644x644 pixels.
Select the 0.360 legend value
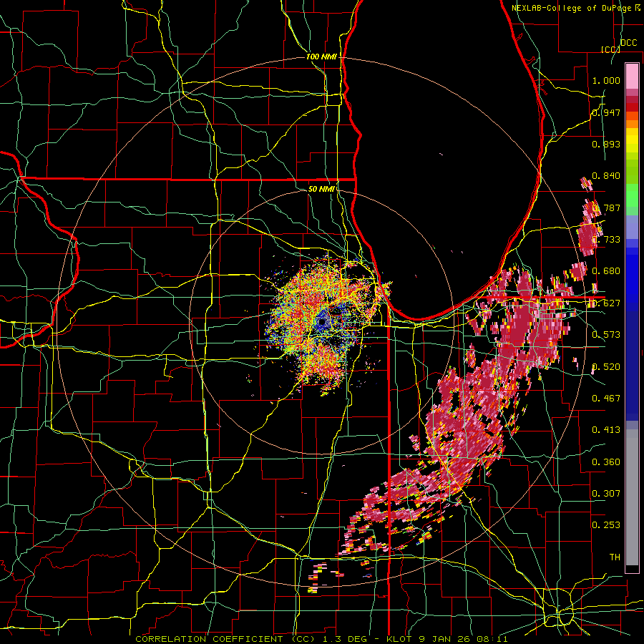click(606, 462)
